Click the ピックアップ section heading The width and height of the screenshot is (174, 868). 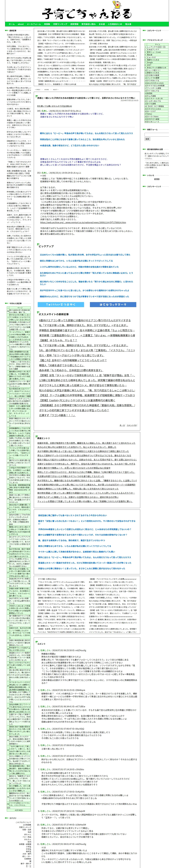coord(46,246)
